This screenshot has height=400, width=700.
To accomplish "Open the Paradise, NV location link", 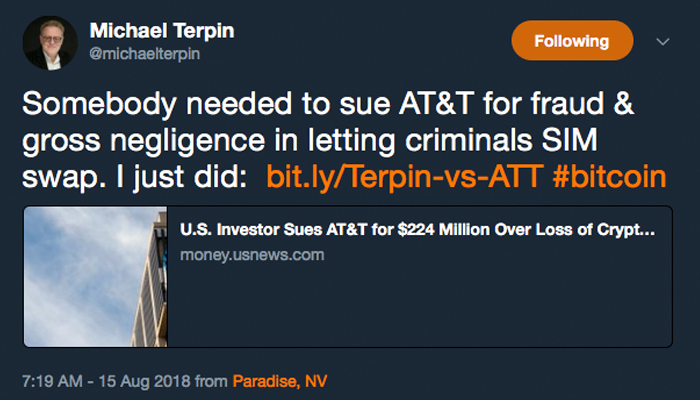I will pos(279,381).
